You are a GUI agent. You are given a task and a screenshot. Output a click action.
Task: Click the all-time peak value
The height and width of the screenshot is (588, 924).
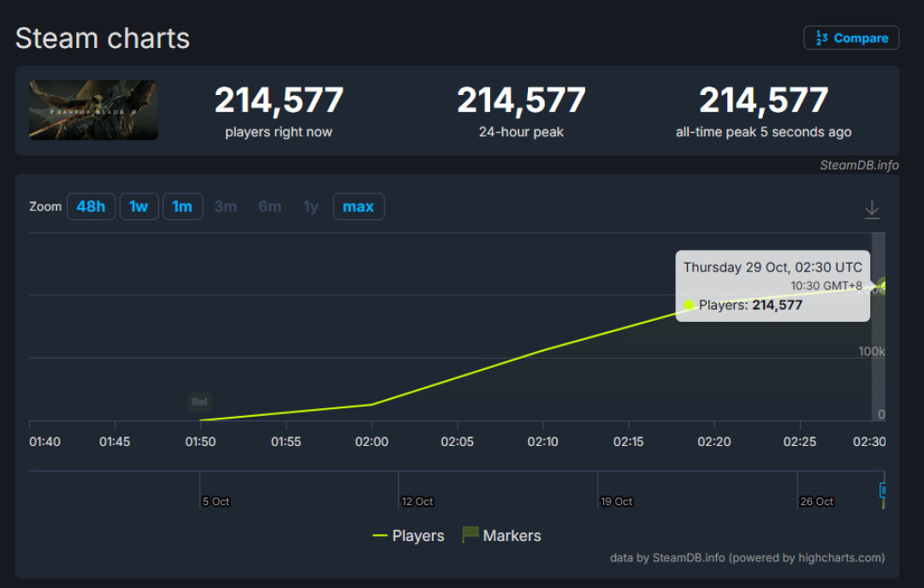point(764,100)
